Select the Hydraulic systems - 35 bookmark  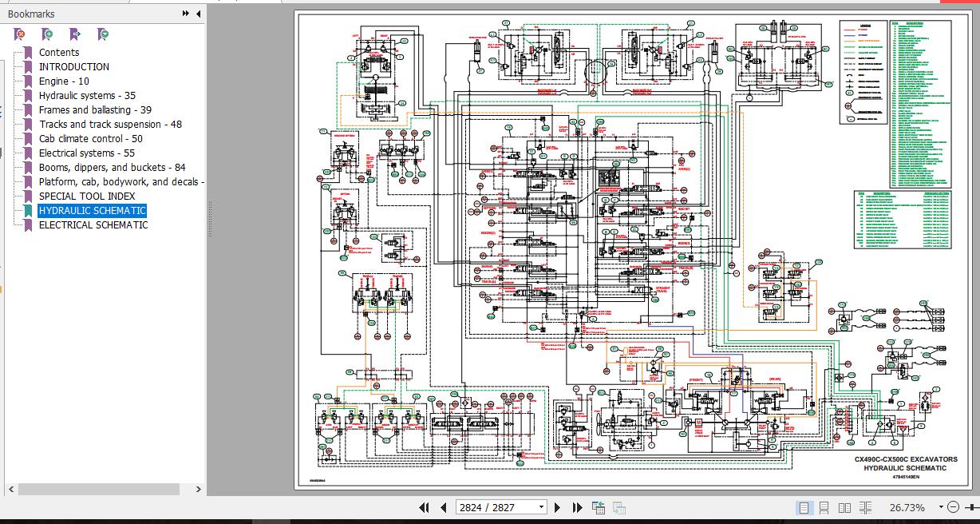pos(87,96)
